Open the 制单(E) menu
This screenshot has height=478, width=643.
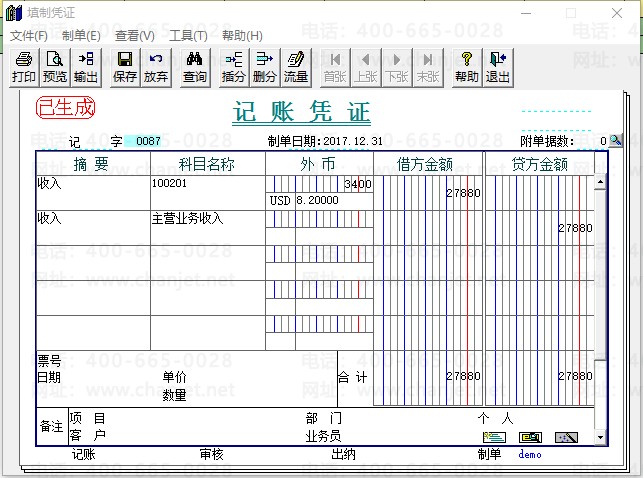(x=81, y=35)
